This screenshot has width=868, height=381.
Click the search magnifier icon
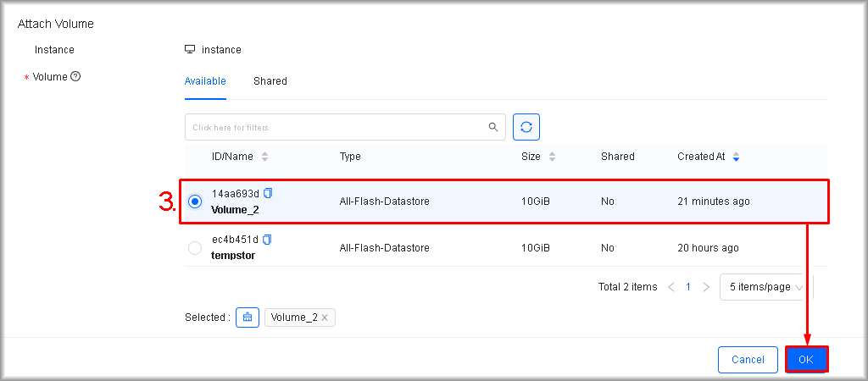pyautogui.click(x=493, y=127)
